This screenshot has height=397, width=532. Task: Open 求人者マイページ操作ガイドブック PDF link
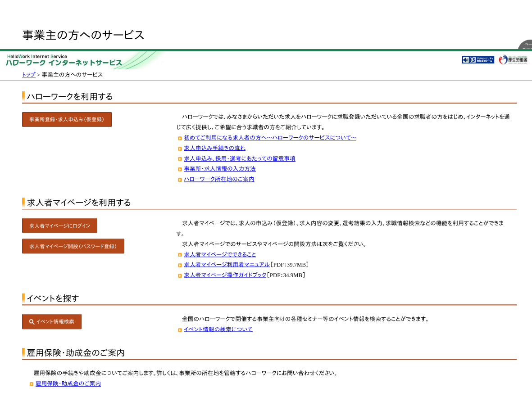(225, 275)
